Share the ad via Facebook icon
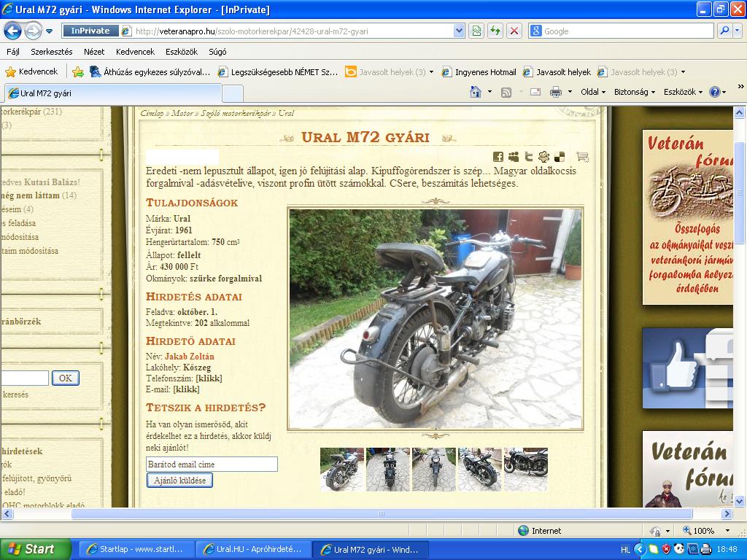This screenshot has width=747, height=560. click(498, 157)
